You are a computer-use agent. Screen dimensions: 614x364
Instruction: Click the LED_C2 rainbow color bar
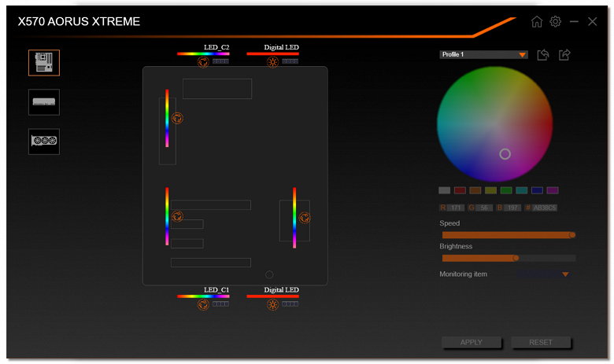point(203,53)
